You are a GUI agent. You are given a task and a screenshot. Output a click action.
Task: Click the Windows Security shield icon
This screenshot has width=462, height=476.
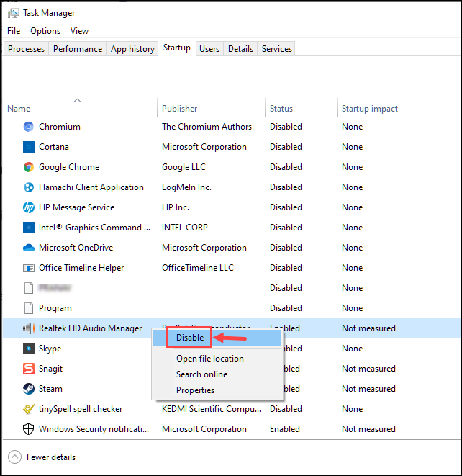click(x=29, y=429)
